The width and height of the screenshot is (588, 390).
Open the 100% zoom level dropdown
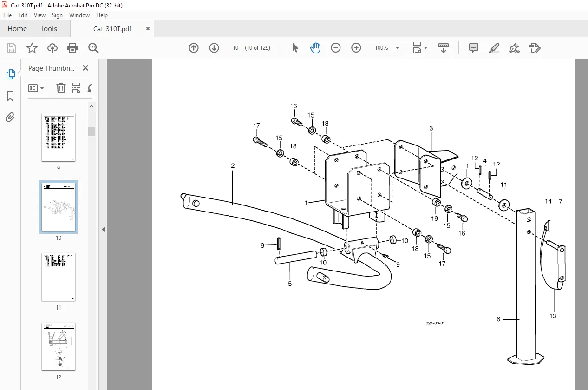point(397,48)
